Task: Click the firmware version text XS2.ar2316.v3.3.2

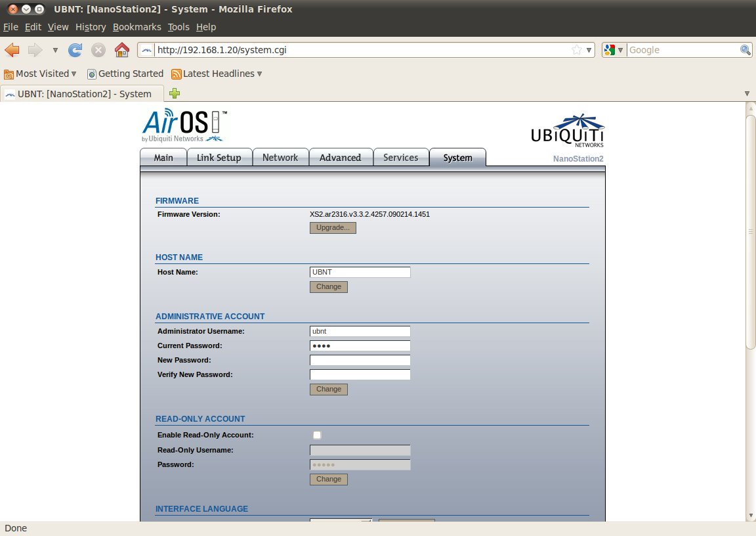Action: [369, 214]
